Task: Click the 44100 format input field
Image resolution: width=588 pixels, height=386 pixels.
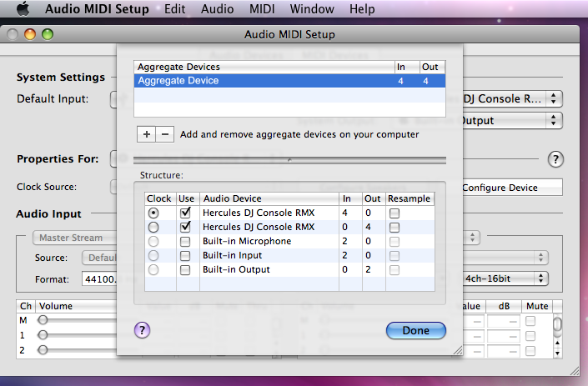Action: click(x=99, y=278)
